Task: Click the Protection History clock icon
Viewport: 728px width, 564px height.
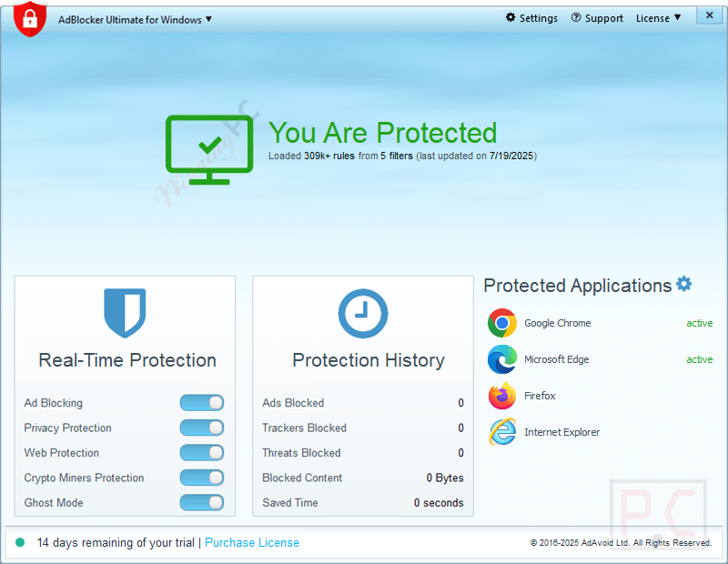Action: pyautogui.click(x=363, y=313)
